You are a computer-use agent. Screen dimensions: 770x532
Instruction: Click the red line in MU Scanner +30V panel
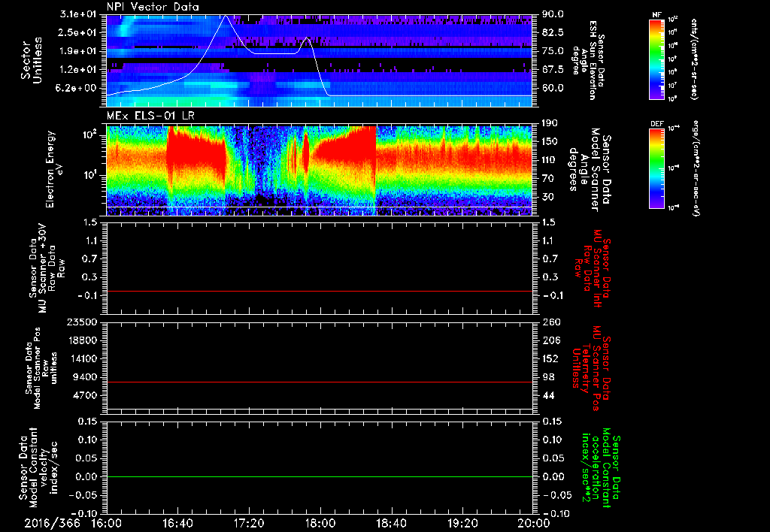pos(319,291)
